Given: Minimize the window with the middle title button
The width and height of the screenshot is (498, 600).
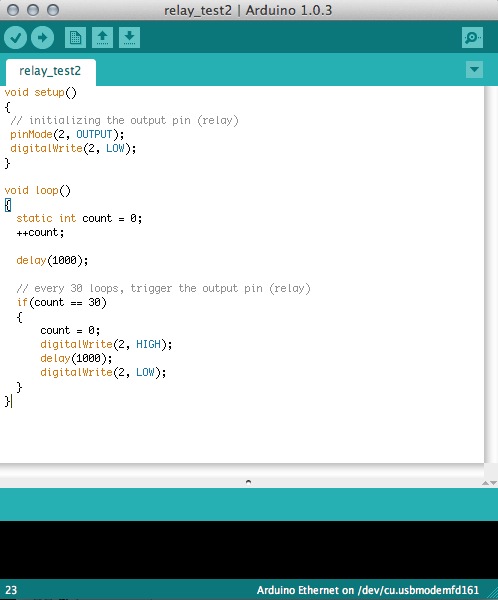Looking at the screenshot, I should [33, 10].
